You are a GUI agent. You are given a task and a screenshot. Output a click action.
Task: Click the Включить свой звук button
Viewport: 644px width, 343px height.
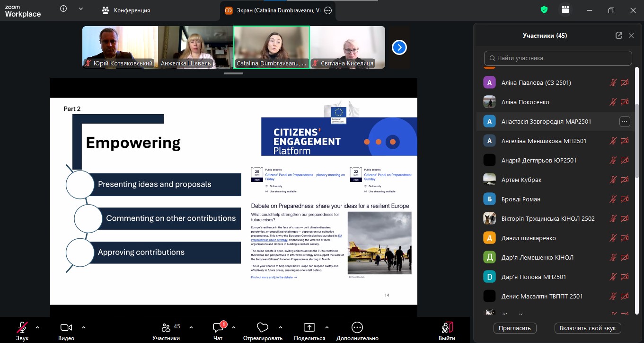click(x=588, y=328)
